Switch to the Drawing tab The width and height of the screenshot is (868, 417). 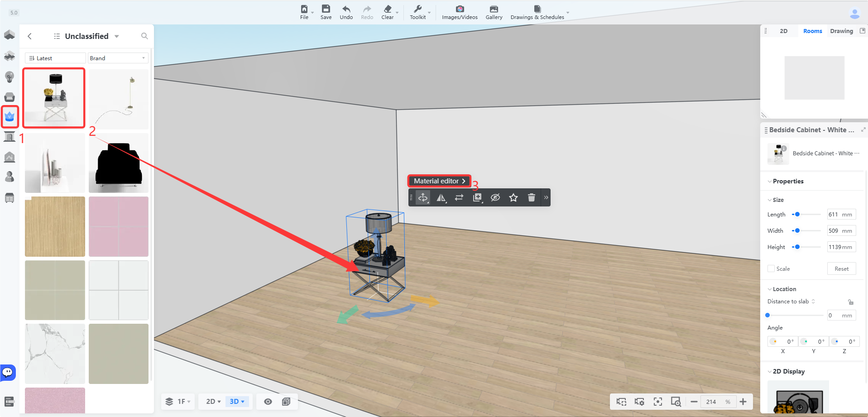click(842, 31)
